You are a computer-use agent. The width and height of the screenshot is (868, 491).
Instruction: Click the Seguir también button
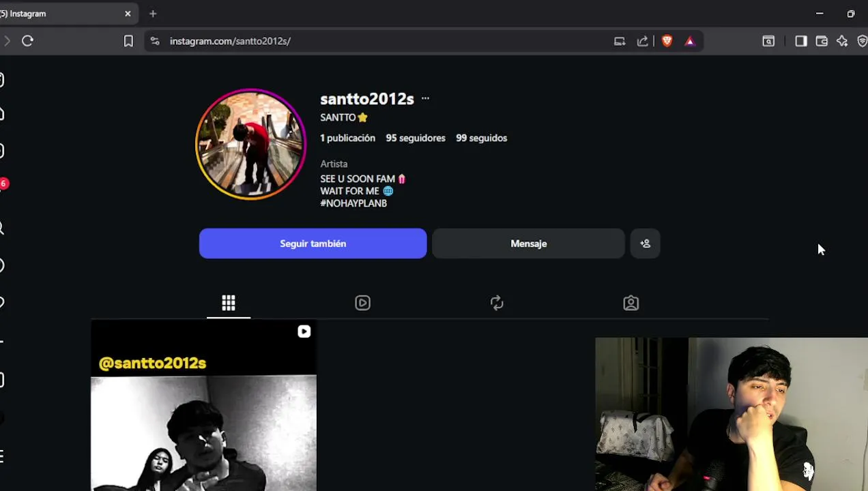pos(313,243)
